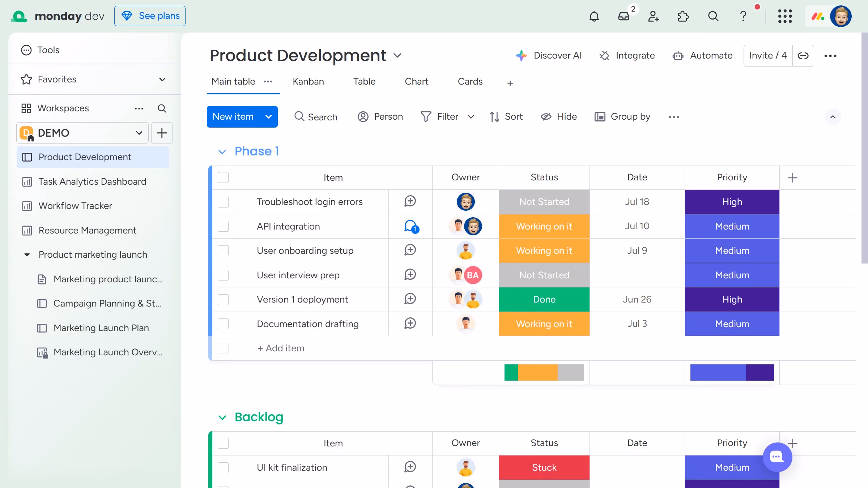This screenshot has height=488, width=868.
Task: Click Add item field in Phase 1
Action: tap(281, 348)
